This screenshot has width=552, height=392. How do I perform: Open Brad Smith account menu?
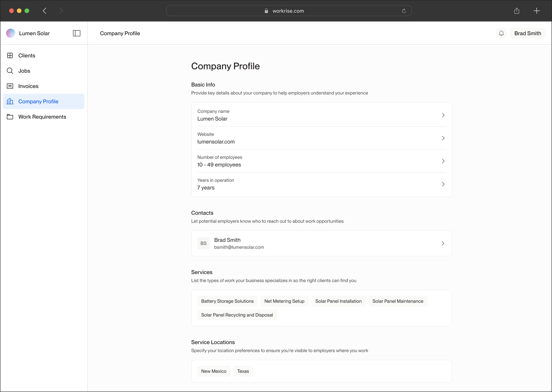click(x=527, y=33)
